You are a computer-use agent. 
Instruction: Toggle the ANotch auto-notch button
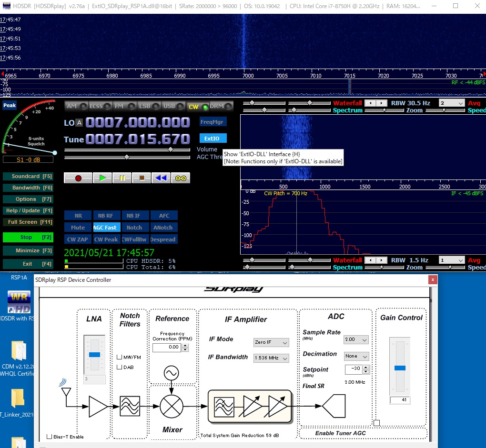[163, 227]
